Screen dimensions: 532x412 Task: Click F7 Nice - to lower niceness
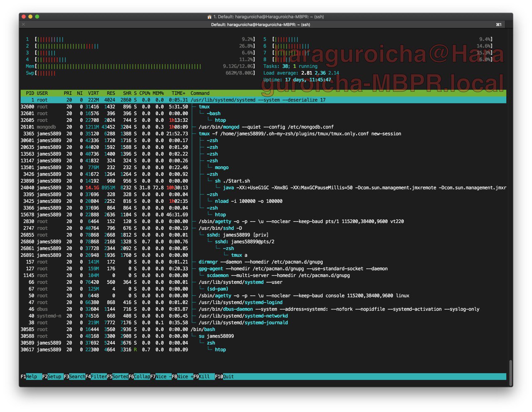[161, 377]
